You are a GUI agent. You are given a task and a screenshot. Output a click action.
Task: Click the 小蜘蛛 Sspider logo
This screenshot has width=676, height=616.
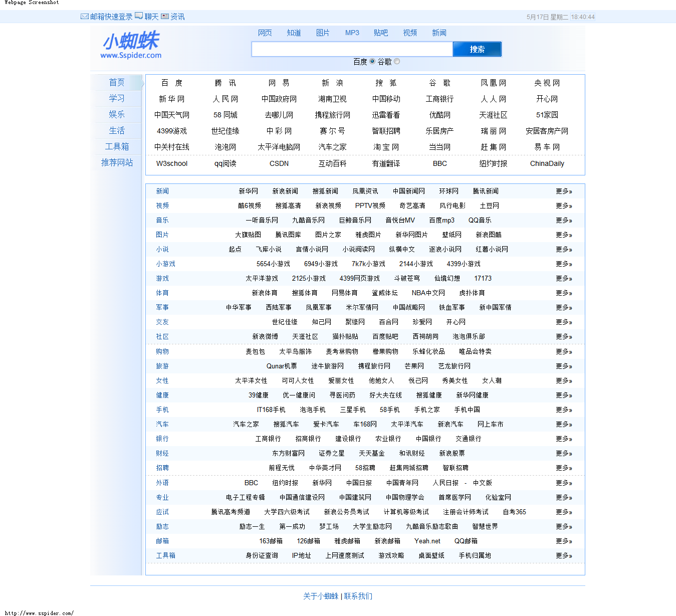pos(131,45)
